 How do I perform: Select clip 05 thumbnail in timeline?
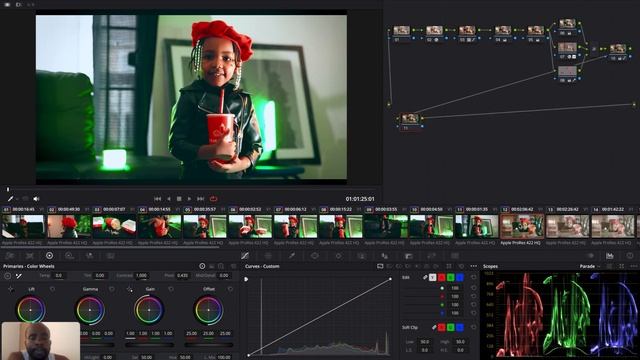(x=205, y=226)
